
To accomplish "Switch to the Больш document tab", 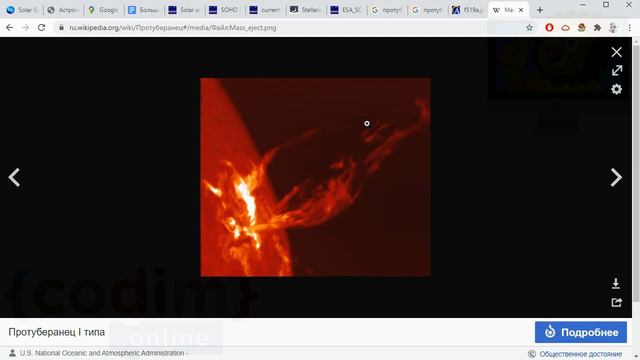I will tap(144, 10).
